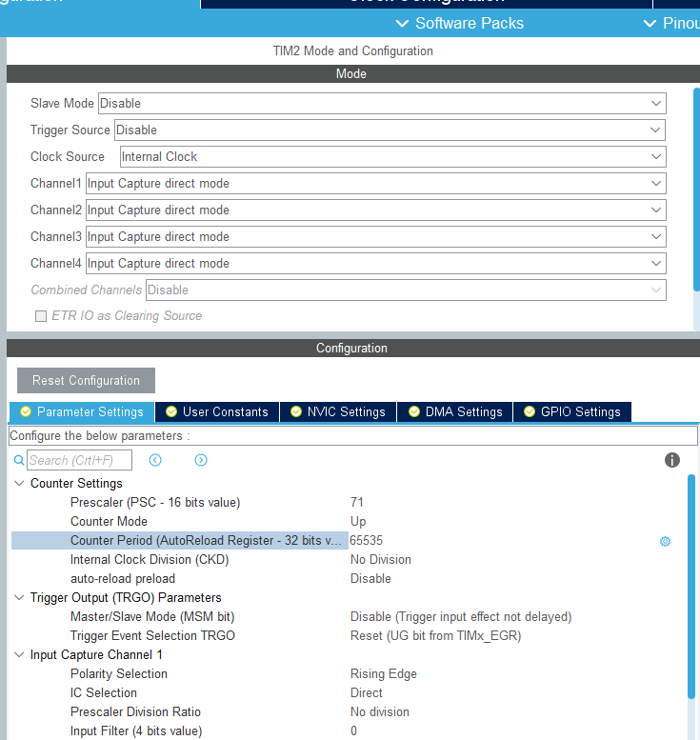Select the Trigger Event Selection TRGO row label
This screenshot has height=740, width=700.
[152, 635]
